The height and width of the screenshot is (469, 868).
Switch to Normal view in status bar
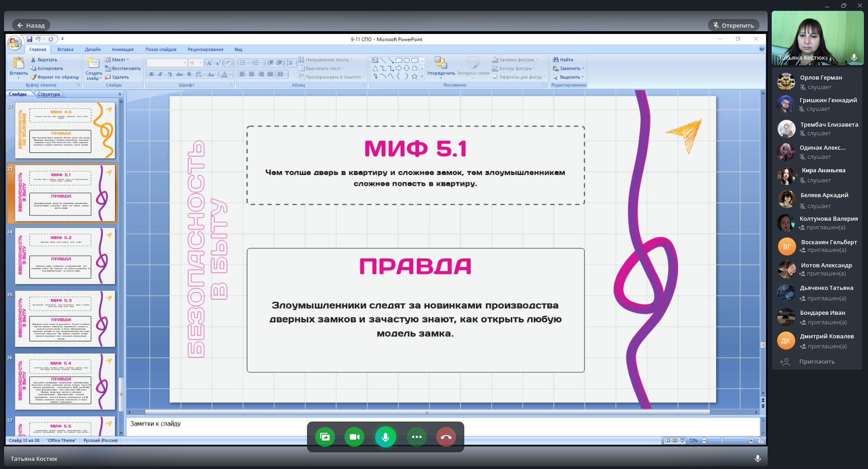pos(668,441)
